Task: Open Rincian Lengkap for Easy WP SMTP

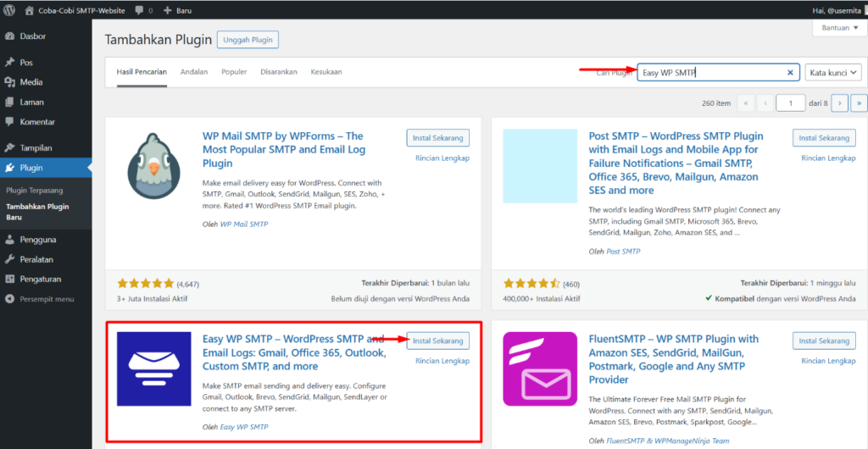Action: click(442, 361)
